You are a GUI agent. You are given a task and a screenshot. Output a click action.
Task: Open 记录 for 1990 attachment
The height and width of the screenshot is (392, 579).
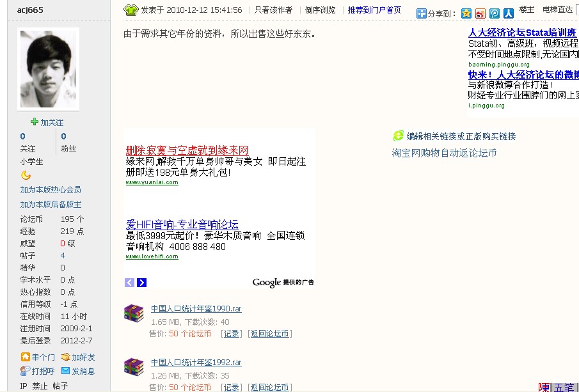tap(232, 334)
